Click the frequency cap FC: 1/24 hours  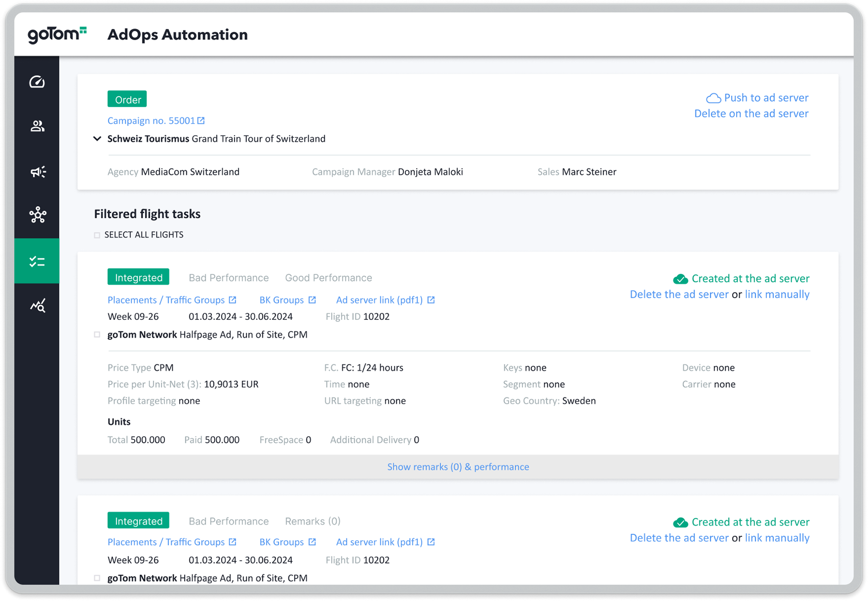[372, 368]
